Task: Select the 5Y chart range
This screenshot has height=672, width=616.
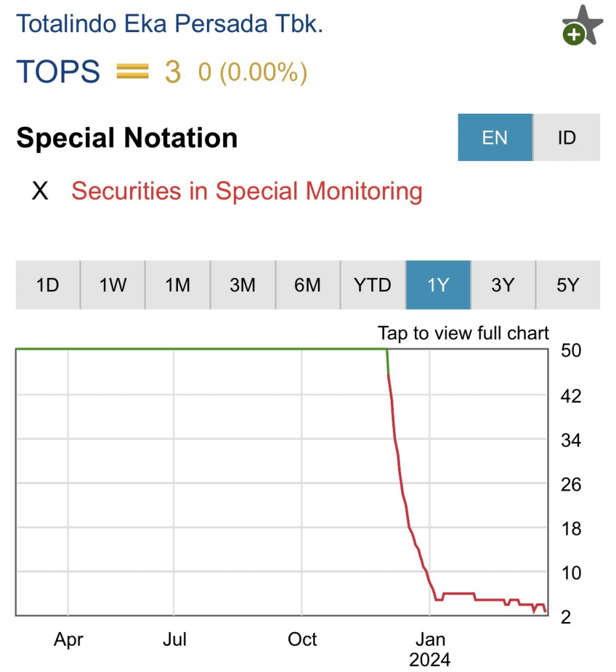Action: coord(567,285)
